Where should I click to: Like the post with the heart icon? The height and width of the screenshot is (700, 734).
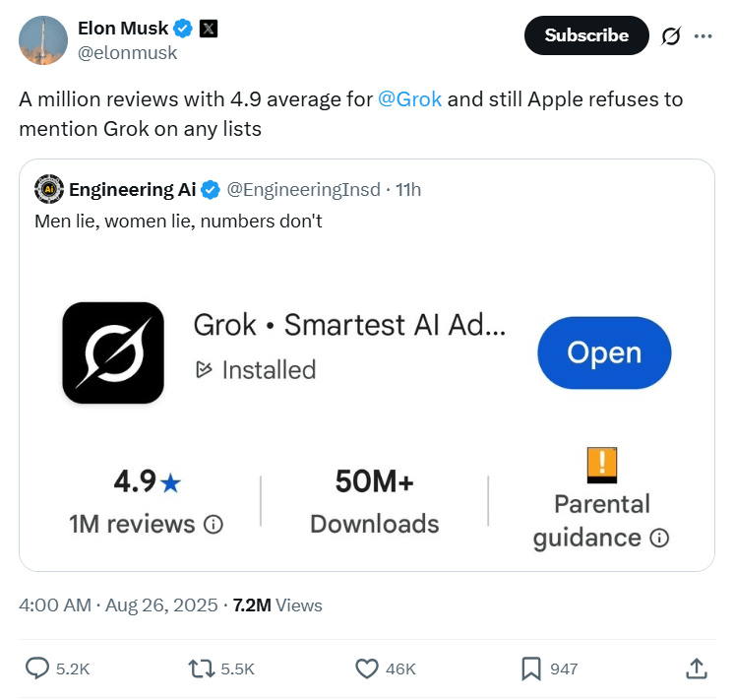tap(367, 668)
